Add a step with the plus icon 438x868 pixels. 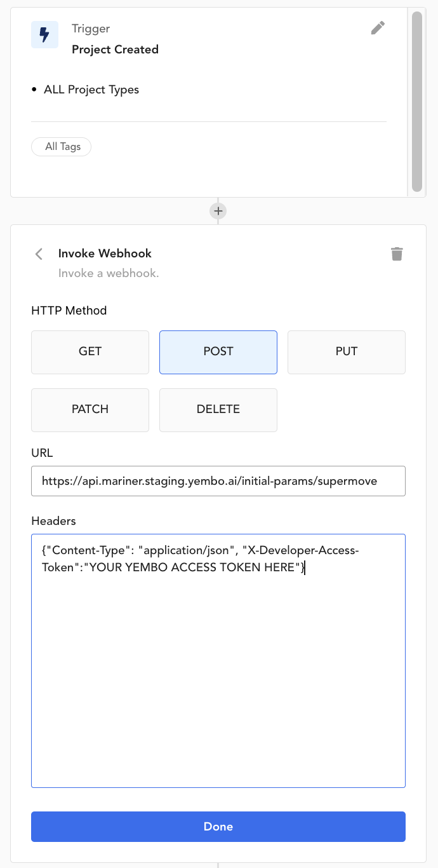(x=218, y=211)
